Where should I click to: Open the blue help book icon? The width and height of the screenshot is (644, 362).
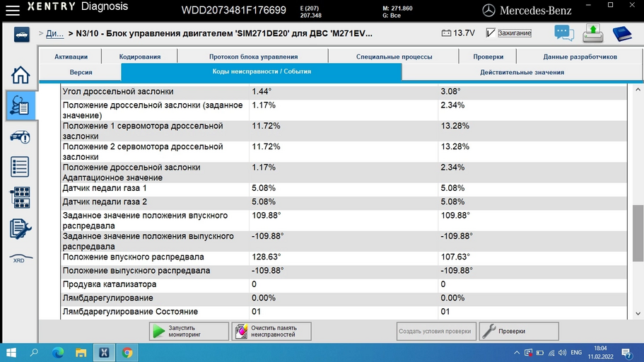click(622, 34)
